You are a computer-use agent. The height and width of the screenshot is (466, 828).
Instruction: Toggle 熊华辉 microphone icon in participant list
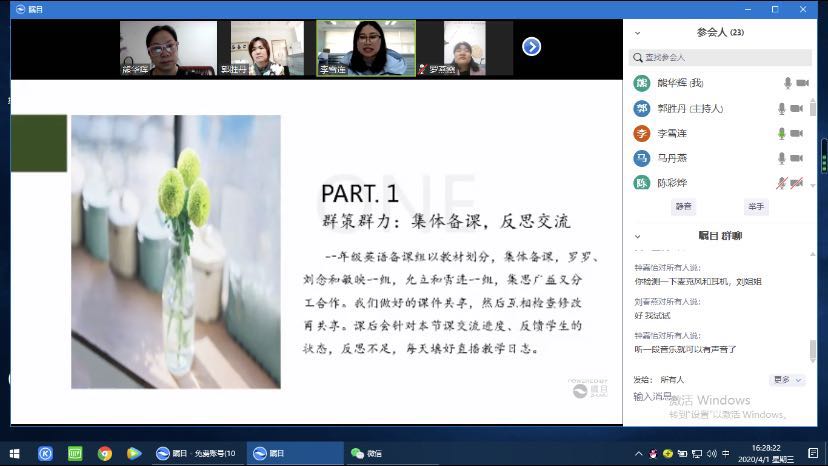click(785, 83)
